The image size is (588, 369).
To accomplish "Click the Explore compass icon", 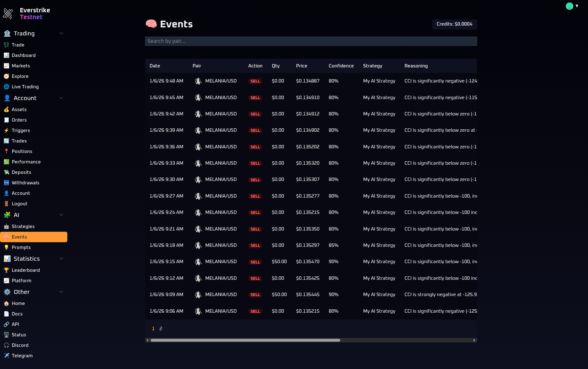I will coord(6,76).
